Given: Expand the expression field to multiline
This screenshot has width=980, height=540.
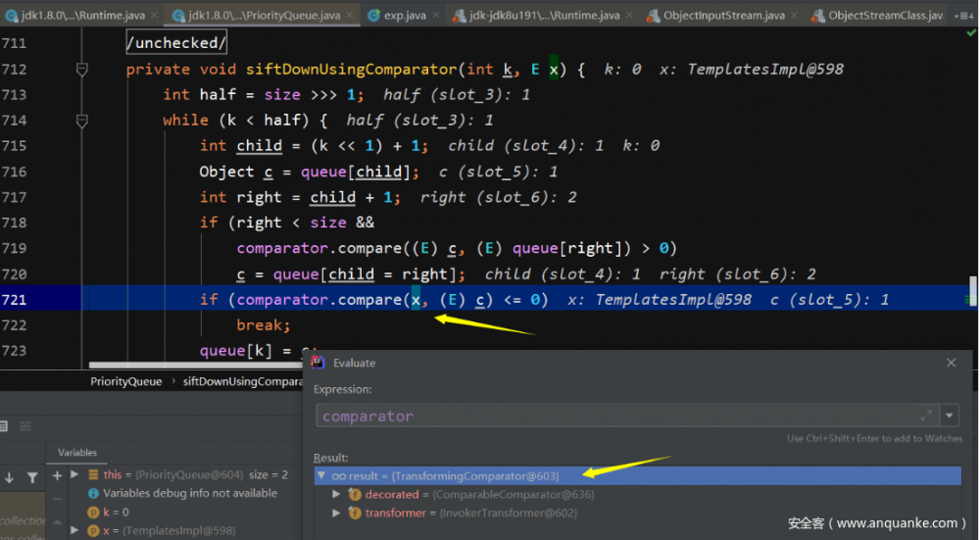Looking at the screenshot, I should [x=926, y=415].
